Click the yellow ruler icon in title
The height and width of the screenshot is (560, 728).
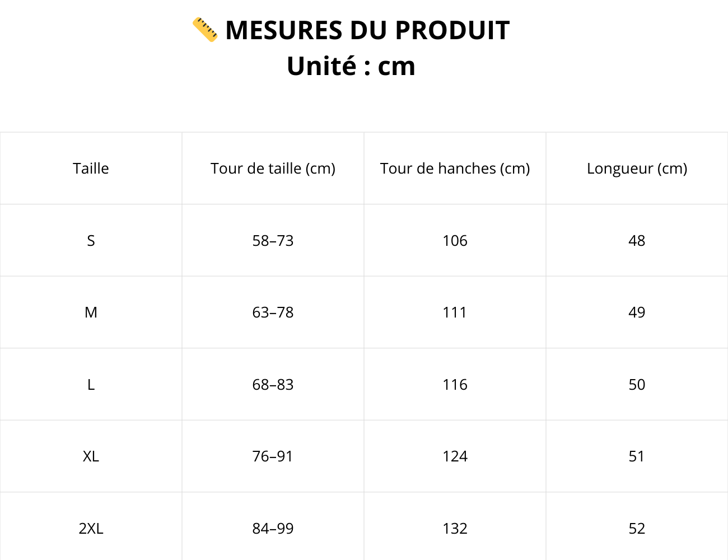coord(205,30)
